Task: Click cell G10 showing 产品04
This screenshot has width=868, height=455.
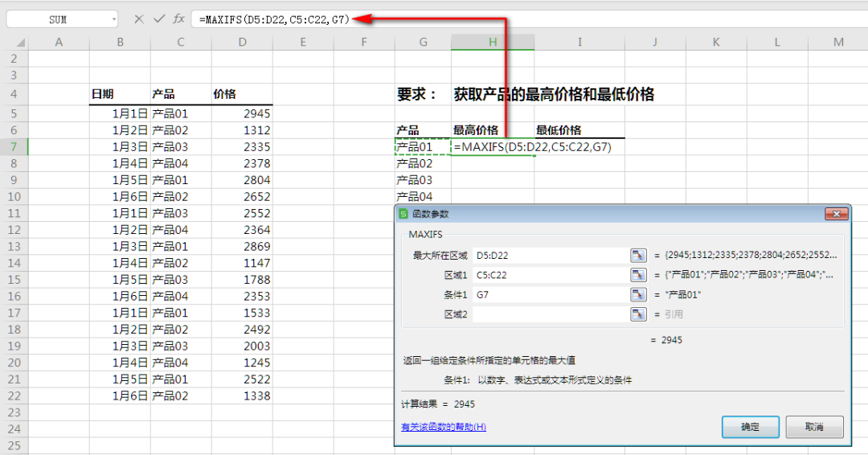Action: click(x=423, y=196)
